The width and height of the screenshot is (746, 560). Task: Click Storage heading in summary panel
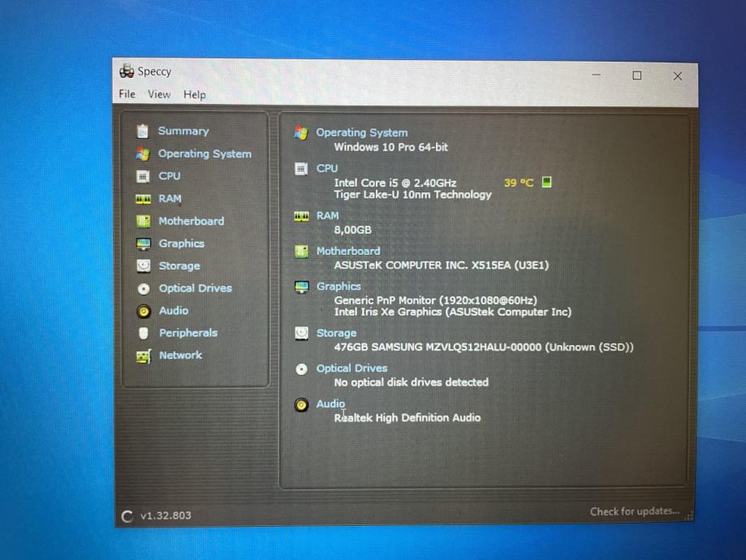point(336,333)
